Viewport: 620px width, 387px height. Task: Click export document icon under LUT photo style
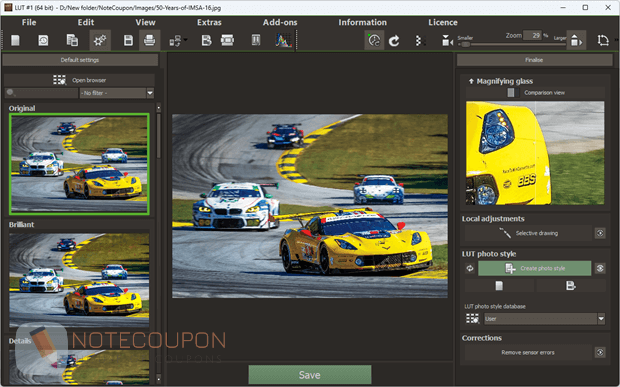(571, 286)
